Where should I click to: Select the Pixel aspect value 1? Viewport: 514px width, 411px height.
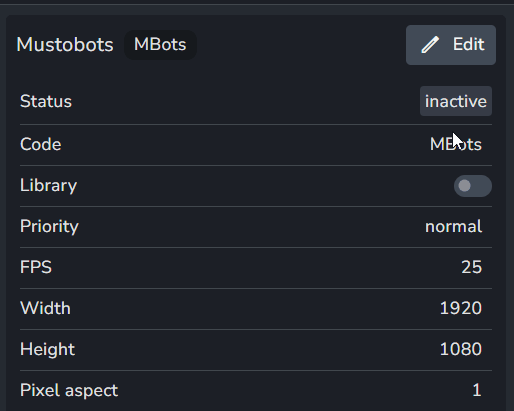pyautogui.click(x=477, y=390)
